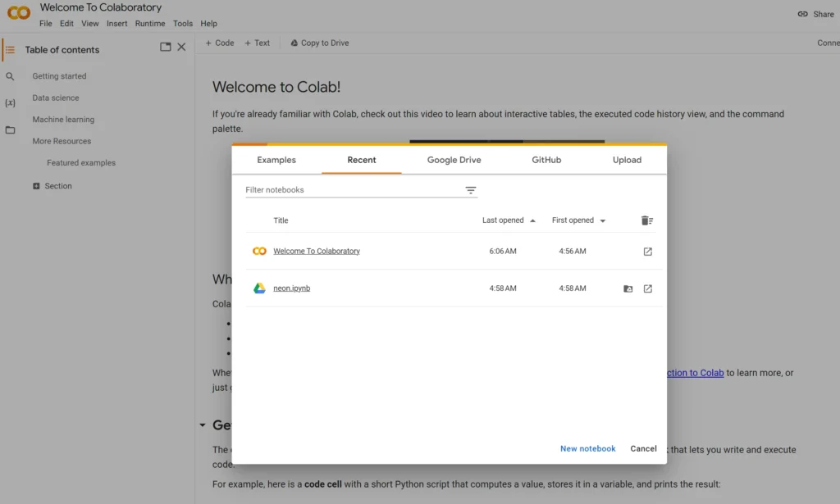840x504 pixels.
Task: Click the New notebook button
Action: 587,448
